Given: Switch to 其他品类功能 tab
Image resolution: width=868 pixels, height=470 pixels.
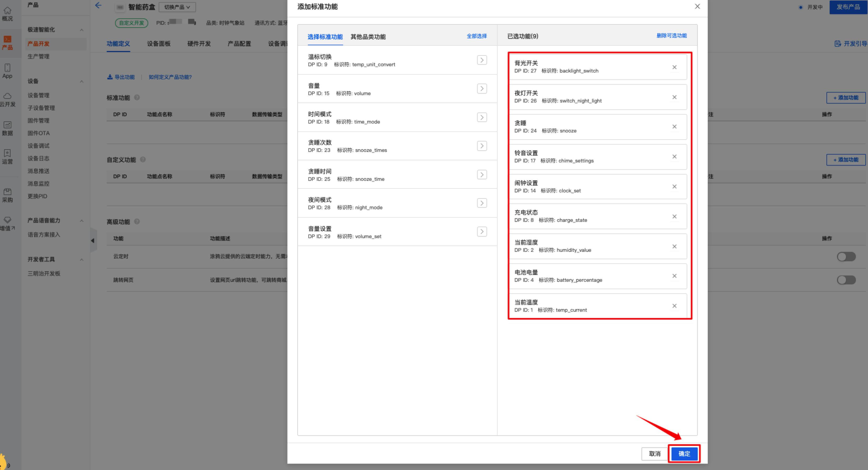Looking at the screenshot, I should pos(368,37).
